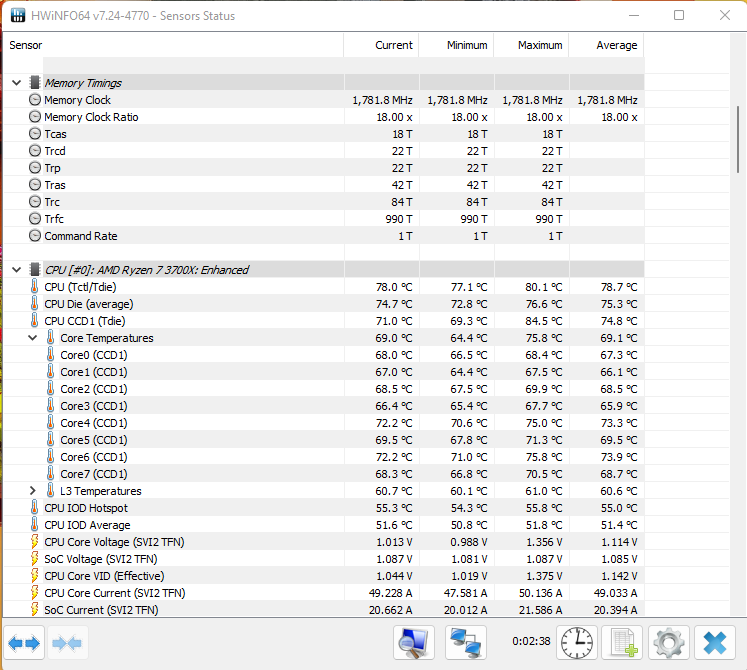
Task: Select the Tras sensor row
Action: tap(324, 185)
